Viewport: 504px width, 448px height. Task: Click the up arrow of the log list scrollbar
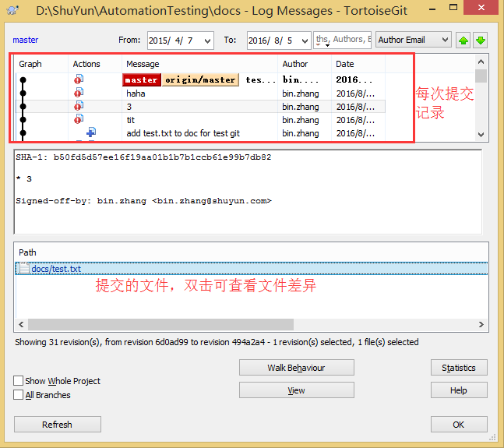pyautogui.click(x=481, y=62)
